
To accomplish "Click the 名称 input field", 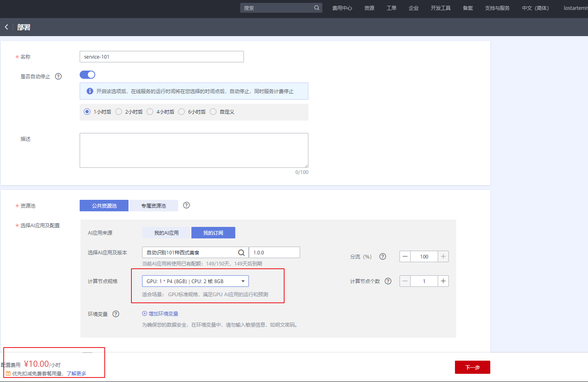I will (162, 57).
